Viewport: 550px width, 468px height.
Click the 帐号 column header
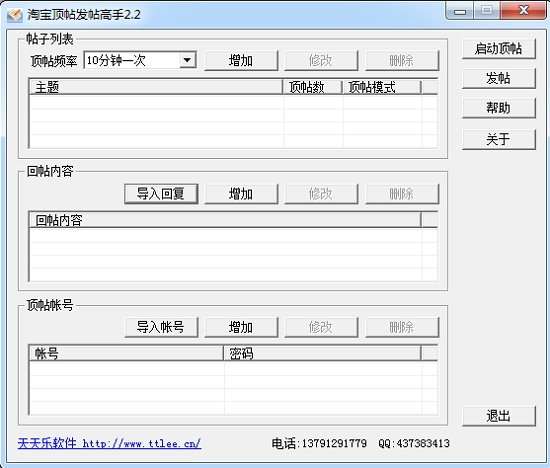point(127,353)
